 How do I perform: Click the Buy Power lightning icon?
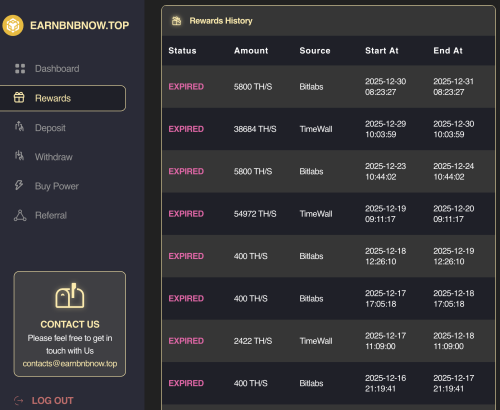pyautogui.click(x=19, y=185)
